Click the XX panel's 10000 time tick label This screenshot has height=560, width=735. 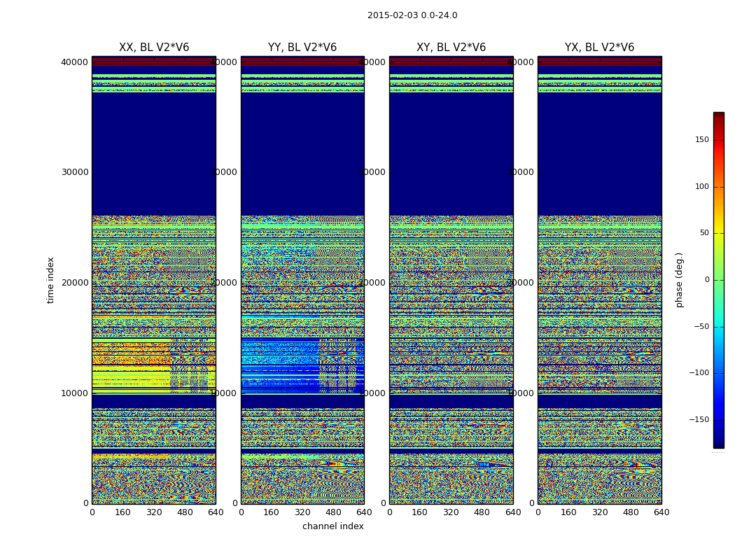(74, 393)
